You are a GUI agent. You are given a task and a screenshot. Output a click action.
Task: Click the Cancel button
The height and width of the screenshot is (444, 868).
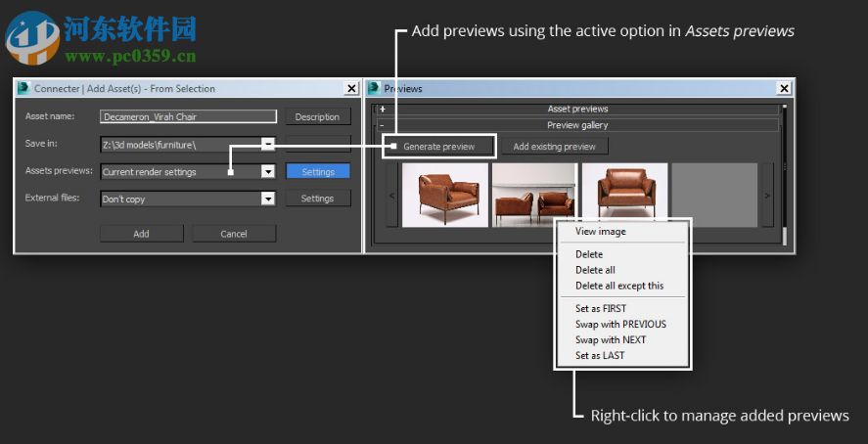point(234,234)
